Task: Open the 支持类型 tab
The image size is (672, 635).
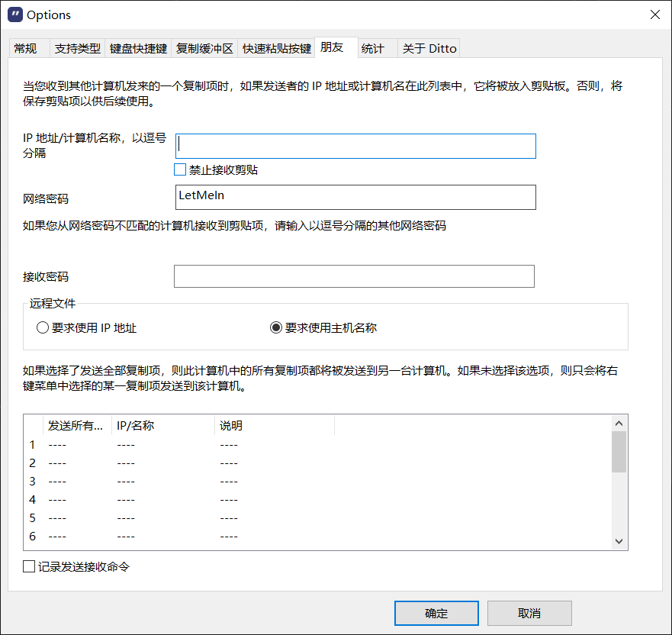Action: (x=77, y=49)
